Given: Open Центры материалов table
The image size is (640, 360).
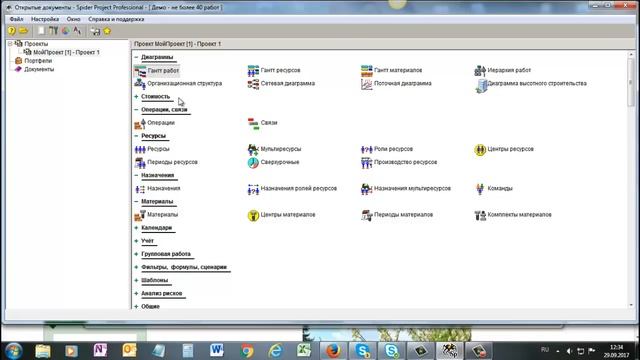Looking at the screenshot, I should (x=282, y=215).
